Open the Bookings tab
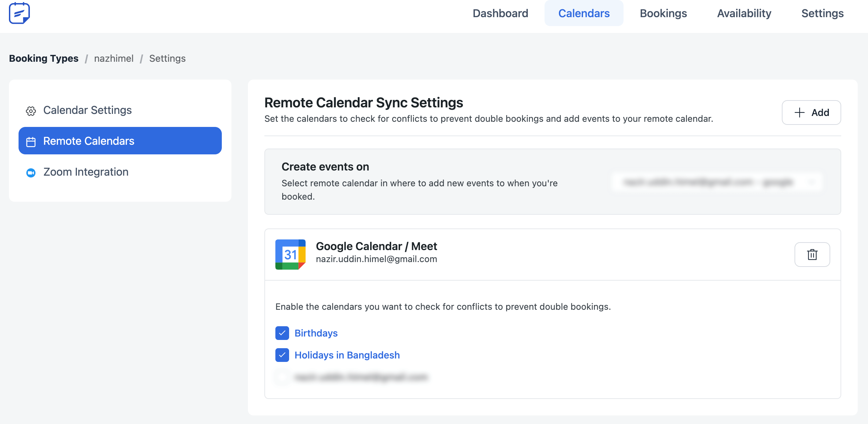This screenshot has height=424, width=868. click(x=663, y=13)
